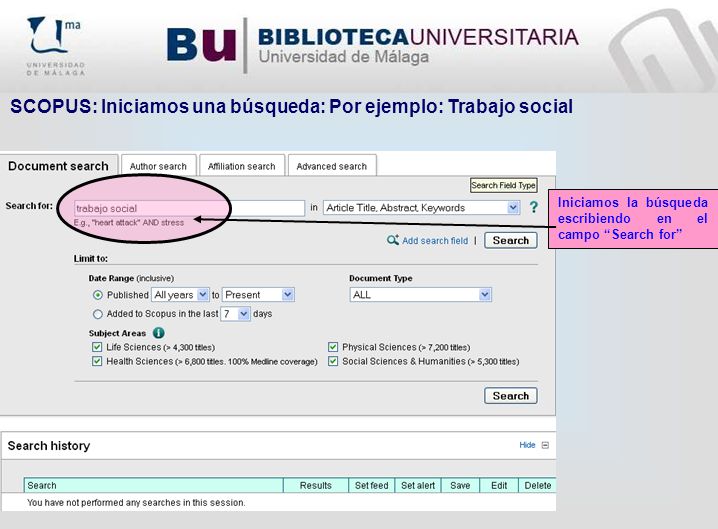Screen dimensions: 718x529
Task: Click the Set feed column header
Action: 371,485
